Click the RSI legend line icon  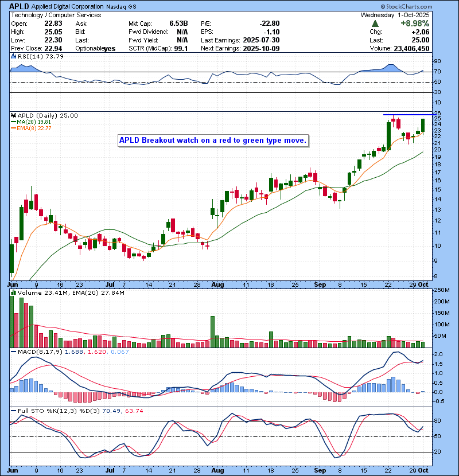pos(13,56)
